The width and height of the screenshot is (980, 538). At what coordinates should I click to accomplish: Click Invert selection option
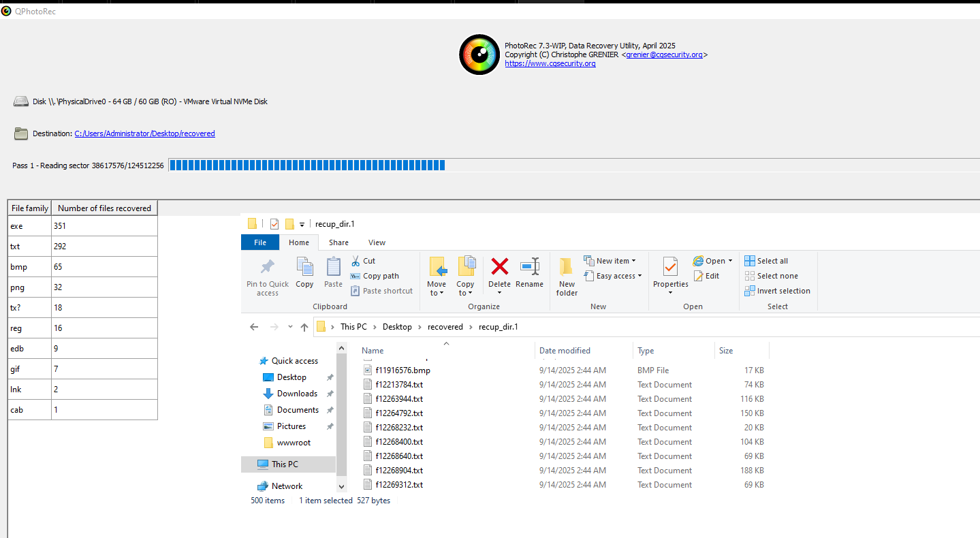click(783, 291)
